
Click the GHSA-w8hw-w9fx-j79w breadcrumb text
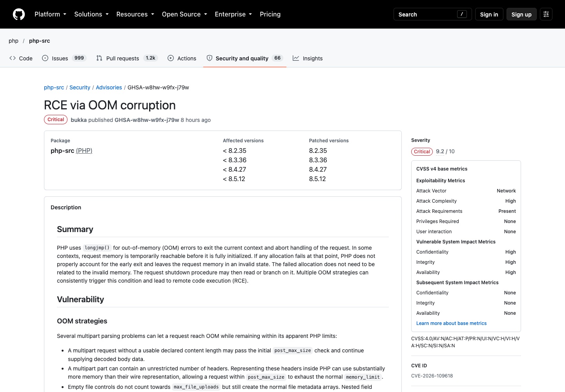point(158,87)
